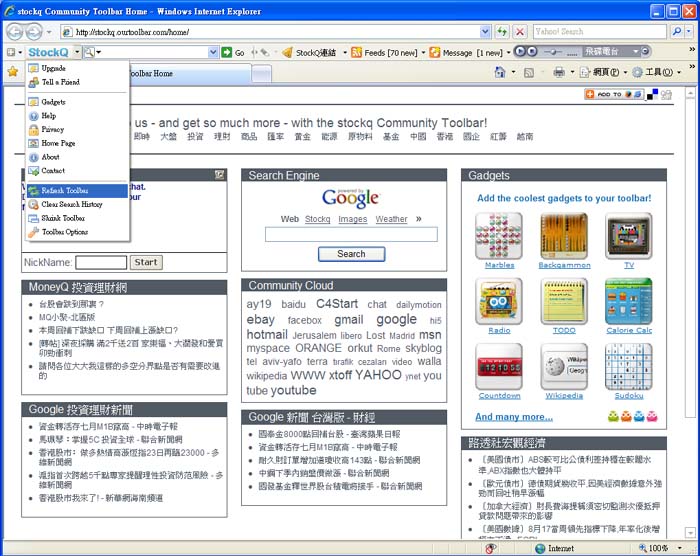Click the browser Forward arrow button
Viewport: 700px width, 556px height.
(x=33, y=32)
